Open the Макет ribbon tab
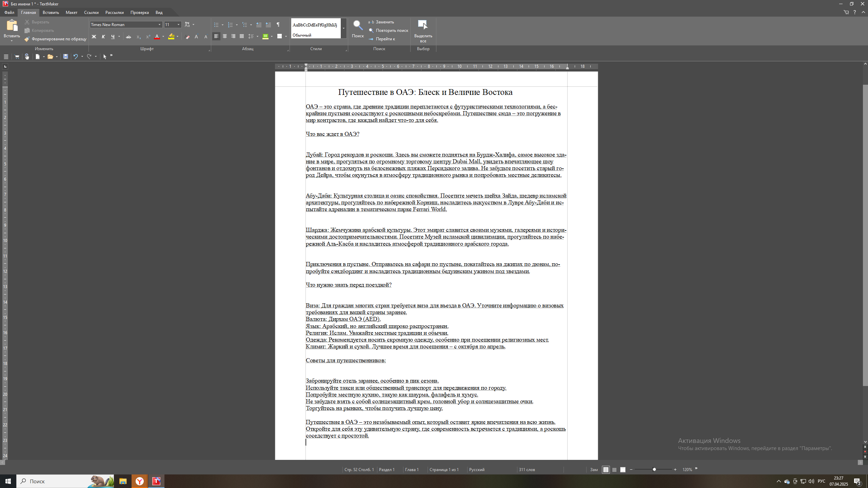868x488 pixels. [x=71, y=13]
